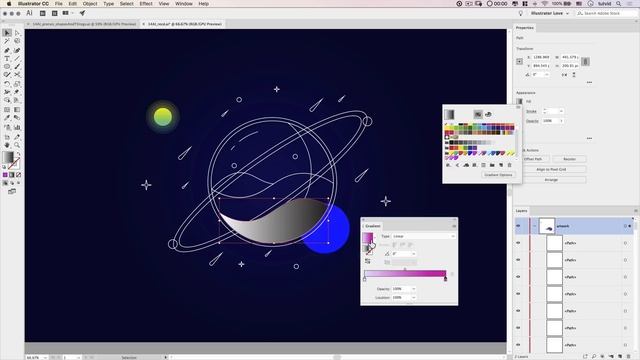This screenshot has width=640, height=360.
Task: Open the Object menu
Action: tap(90, 4)
